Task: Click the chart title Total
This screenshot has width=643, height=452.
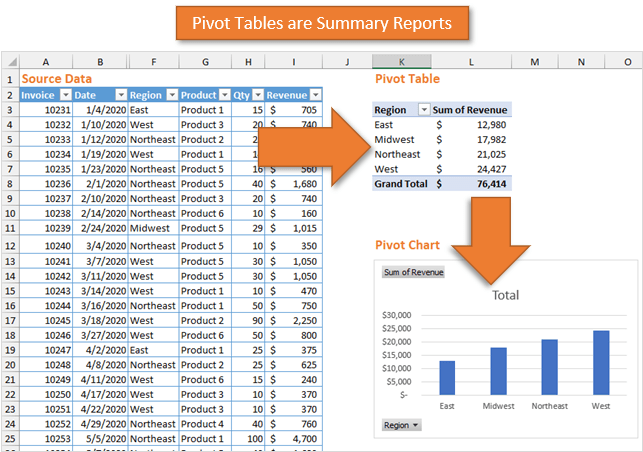Action: point(505,296)
